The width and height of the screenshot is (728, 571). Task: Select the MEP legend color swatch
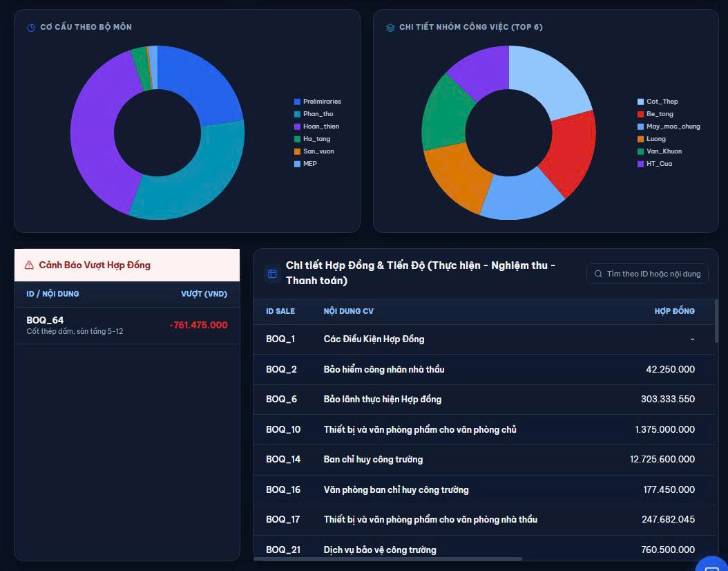tap(297, 164)
